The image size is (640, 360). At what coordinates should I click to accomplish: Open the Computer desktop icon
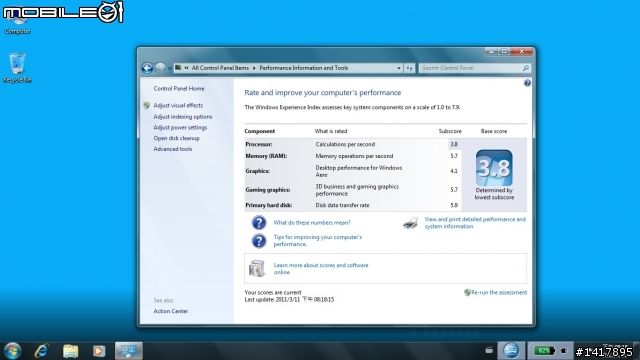pyautogui.click(x=17, y=21)
